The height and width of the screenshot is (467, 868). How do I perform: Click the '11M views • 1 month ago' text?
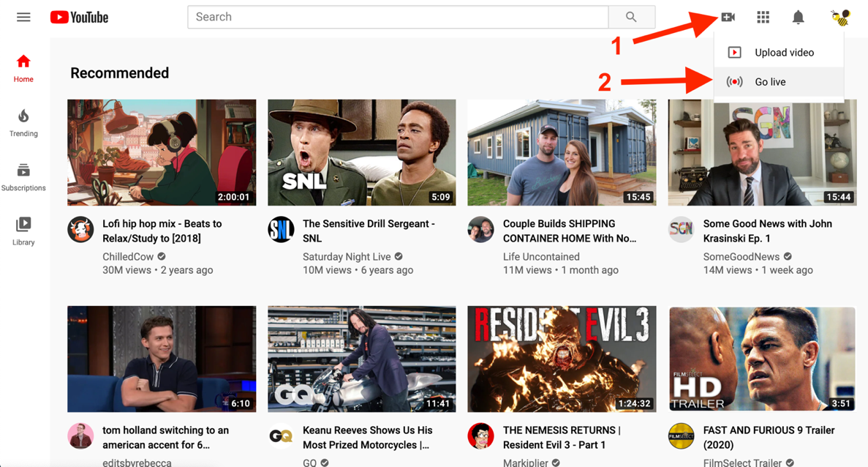click(x=560, y=270)
